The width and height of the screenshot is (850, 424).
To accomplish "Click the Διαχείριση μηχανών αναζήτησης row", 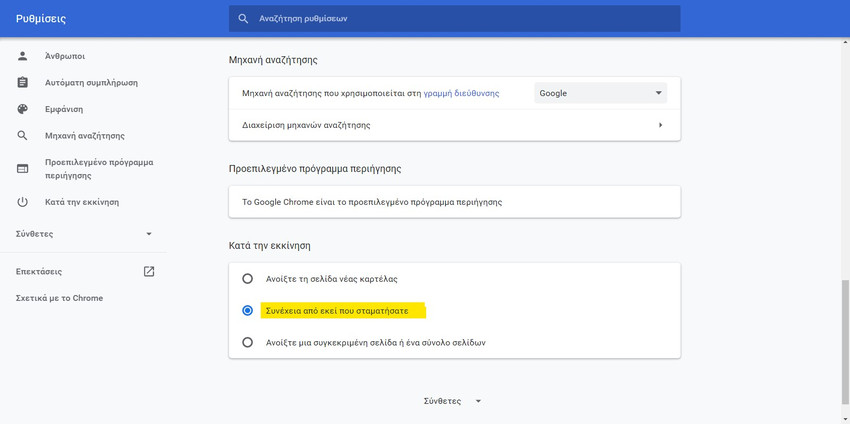I will point(454,125).
